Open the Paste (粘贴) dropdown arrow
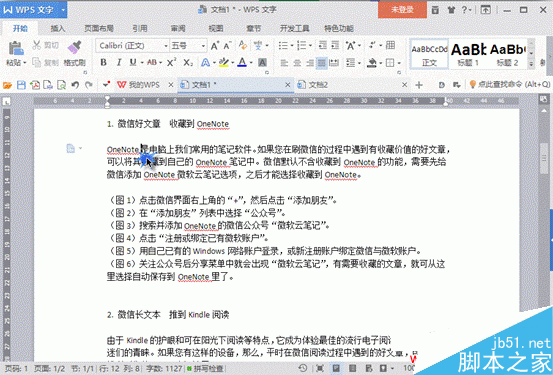553x375 pixels. coord(25,63)
